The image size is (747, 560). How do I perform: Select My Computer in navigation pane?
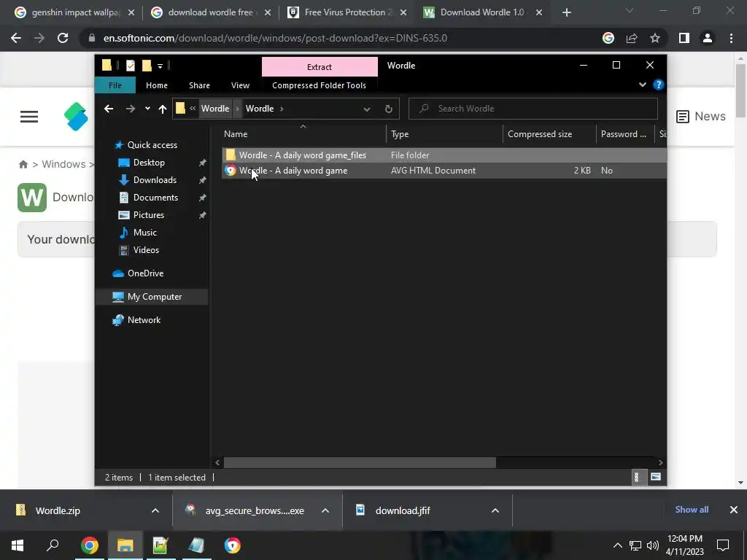(152, 297)
